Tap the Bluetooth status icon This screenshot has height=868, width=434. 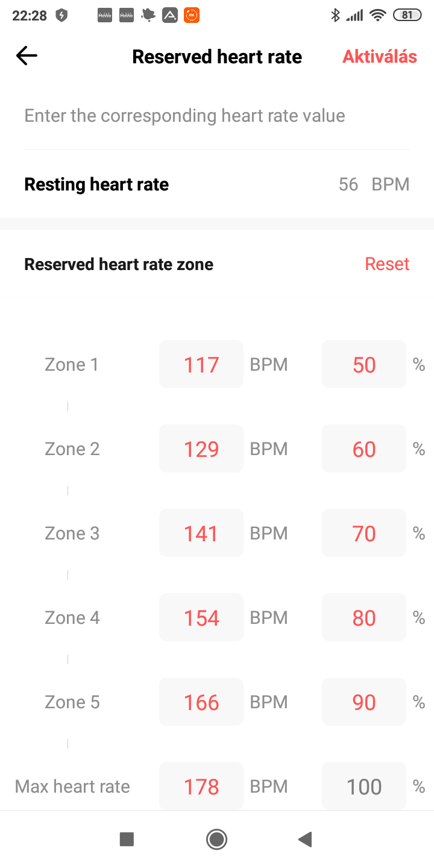(336, 16)
